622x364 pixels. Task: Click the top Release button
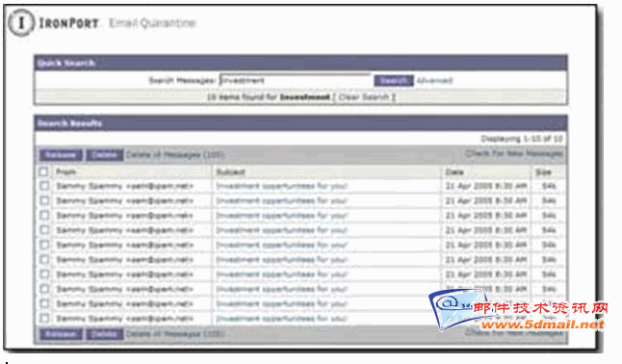pyautogui.click(x=61, y=154)
